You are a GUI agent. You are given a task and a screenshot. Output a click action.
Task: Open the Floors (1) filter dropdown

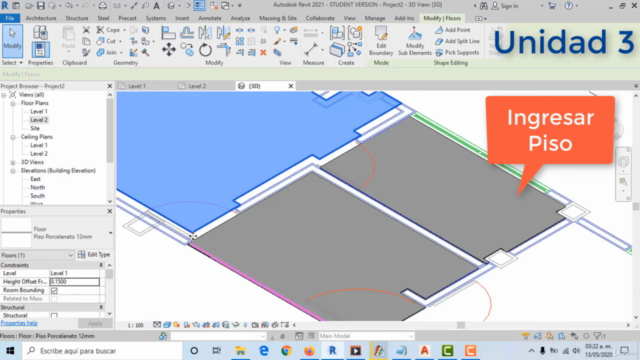[x=37, y=255]
